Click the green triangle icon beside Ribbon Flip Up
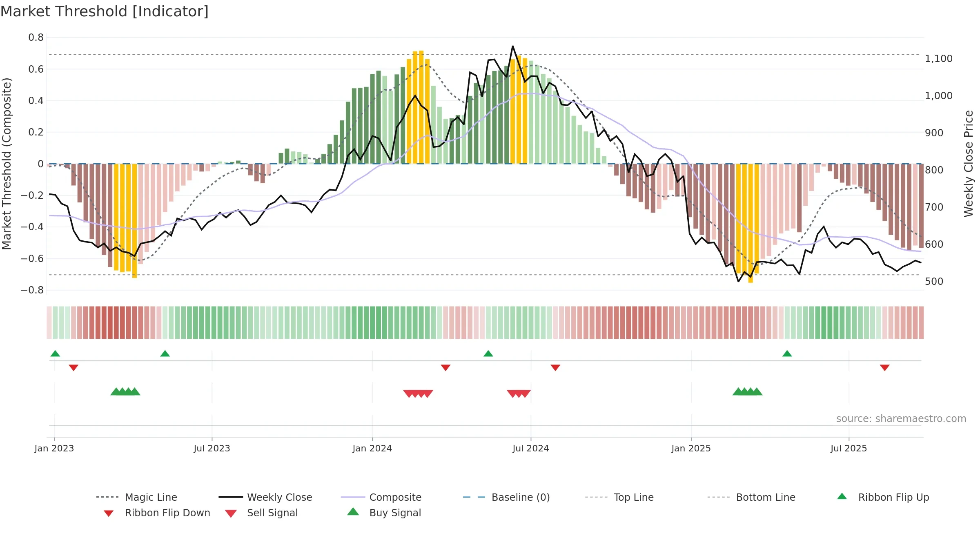Viewport: 980px width, 551px height. point(842,496)
